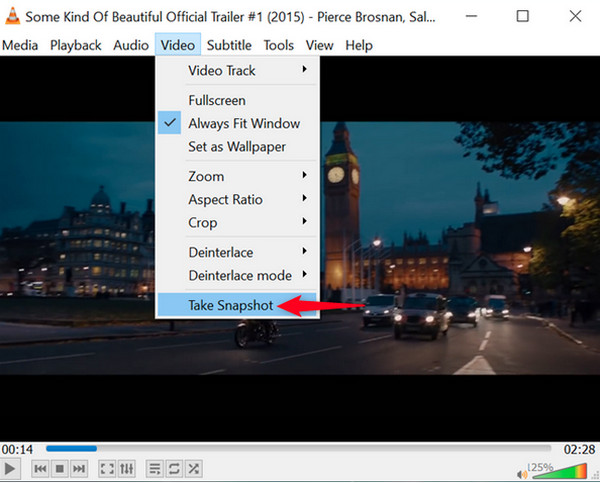
Task: Click the VLC cone title icon
Action: point(12,16)
